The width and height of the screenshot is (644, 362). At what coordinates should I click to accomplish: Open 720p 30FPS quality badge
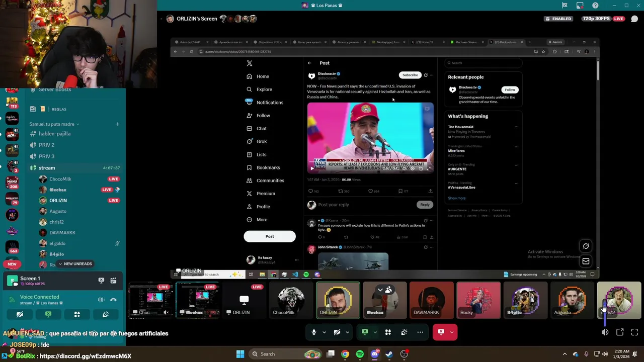pyautogui.click(x=596, y=19)
